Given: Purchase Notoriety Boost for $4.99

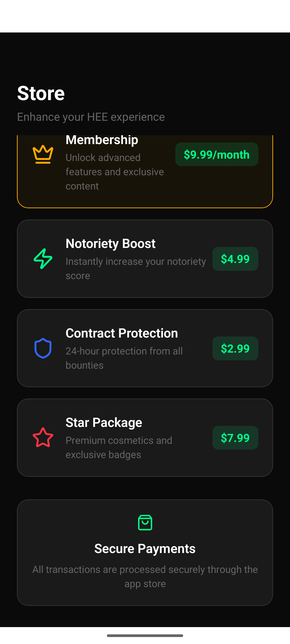Looking at the screenshot, I should point(235,259).
